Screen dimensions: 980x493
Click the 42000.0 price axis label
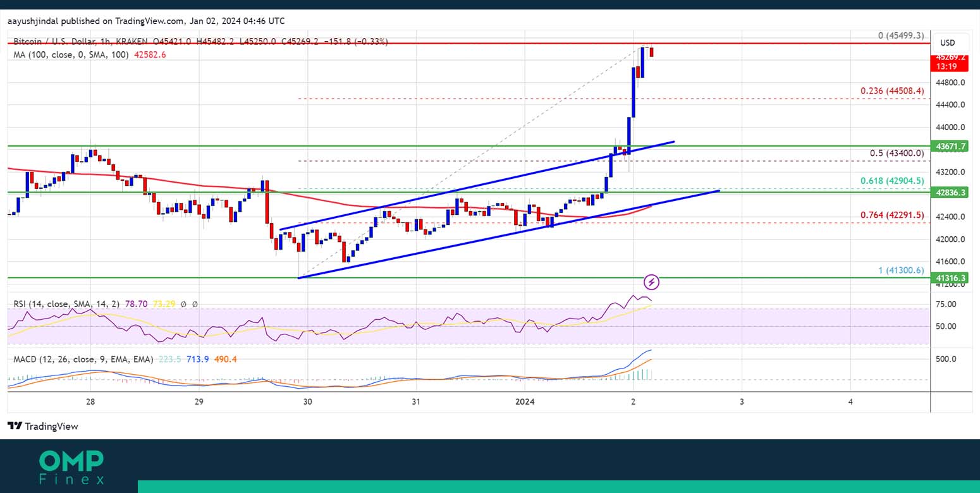(x=950, y=240)
